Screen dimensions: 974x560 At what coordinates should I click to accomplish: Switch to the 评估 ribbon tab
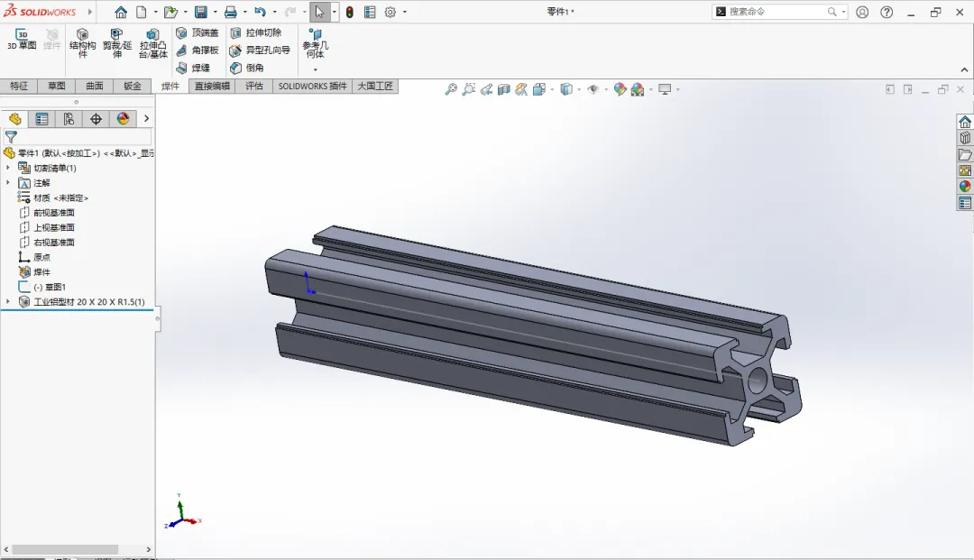tap(254, 87)
